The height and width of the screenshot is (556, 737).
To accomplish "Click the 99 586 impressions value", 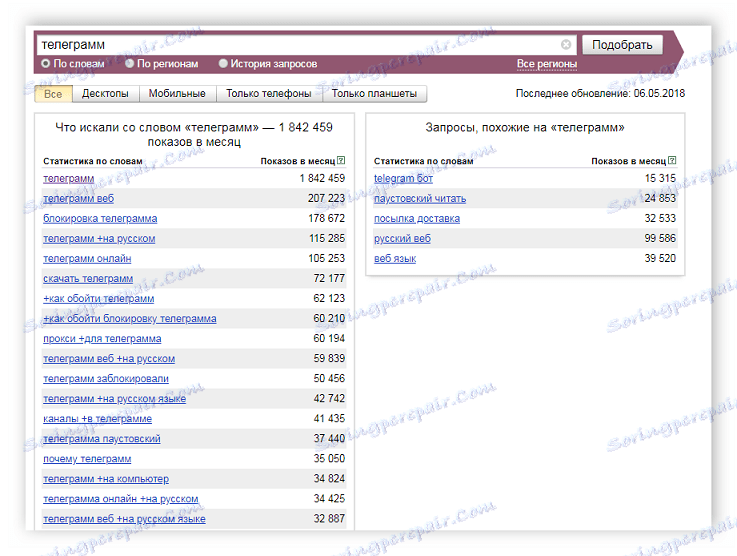I will (660, 238).
